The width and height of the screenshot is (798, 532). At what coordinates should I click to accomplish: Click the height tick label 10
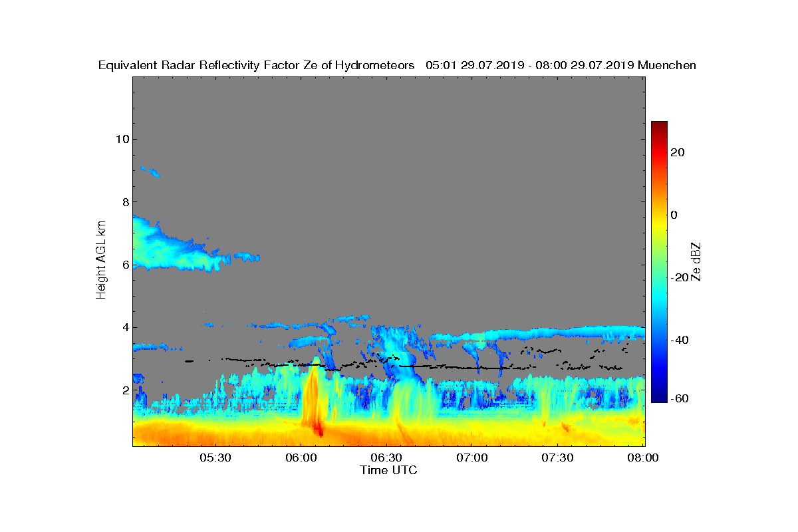tap(121, 139)
